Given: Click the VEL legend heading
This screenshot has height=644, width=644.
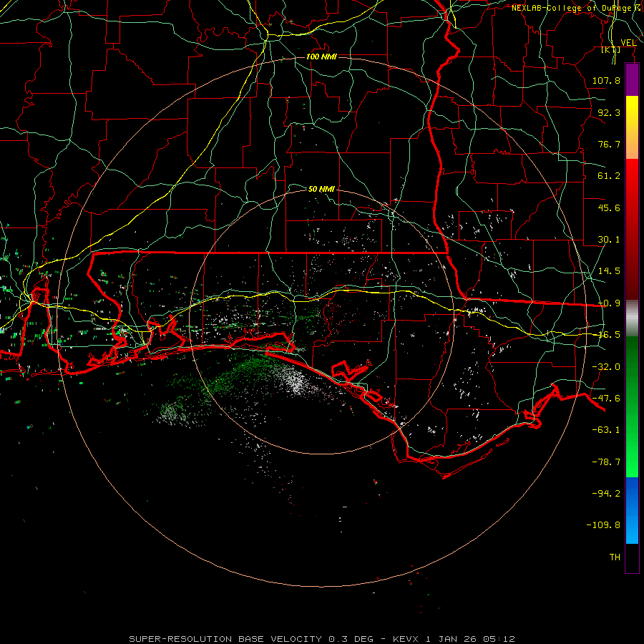Looking at the screenshot, I should click(628, 42).
